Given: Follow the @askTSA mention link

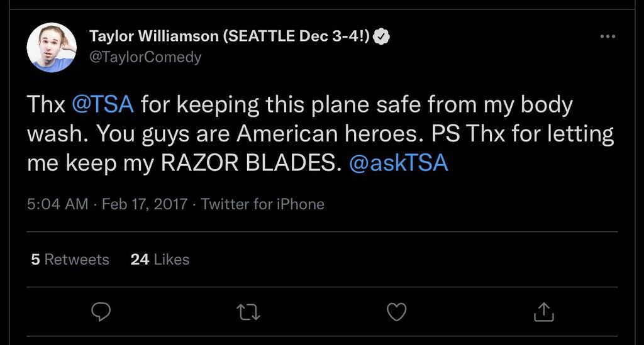Looking at the screenshot, I should click(398, 163).
